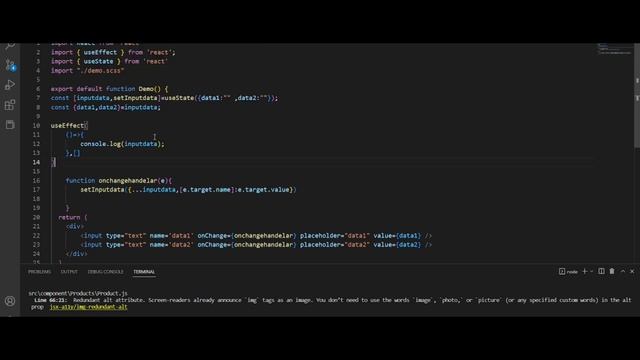
Task: Click './demo.scss' import string on line 4
Action: (x=100, y=70)
